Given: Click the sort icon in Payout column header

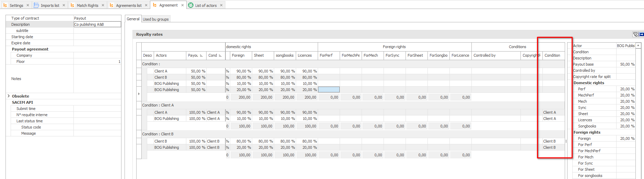Looking at the screenshot, I should pyautogui.click(x=201, y=55).
